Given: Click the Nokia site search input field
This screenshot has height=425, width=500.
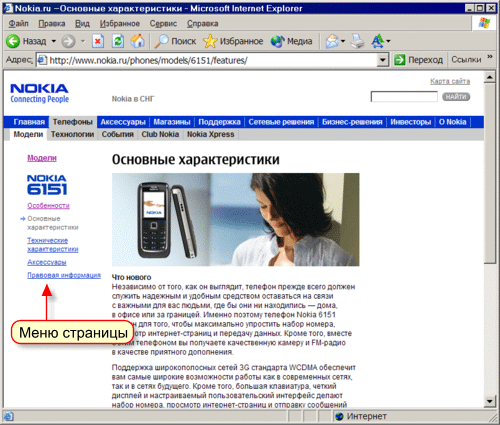Looking at the screenshot, I should tap(404, 97).
